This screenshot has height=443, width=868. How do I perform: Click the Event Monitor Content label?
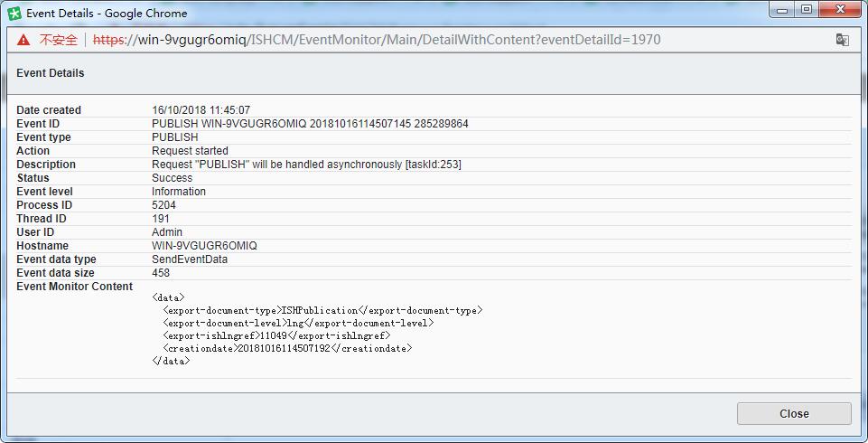coord(74,287)
